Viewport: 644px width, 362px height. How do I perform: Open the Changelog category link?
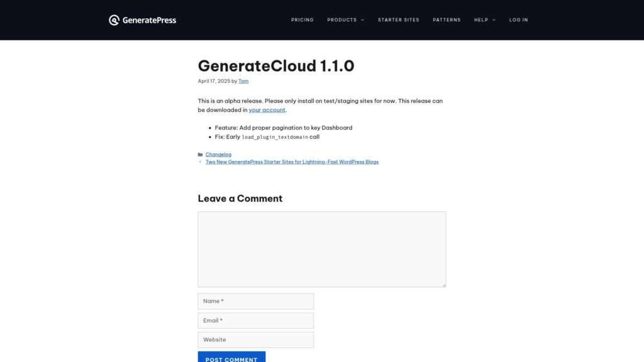pos(218,155)
